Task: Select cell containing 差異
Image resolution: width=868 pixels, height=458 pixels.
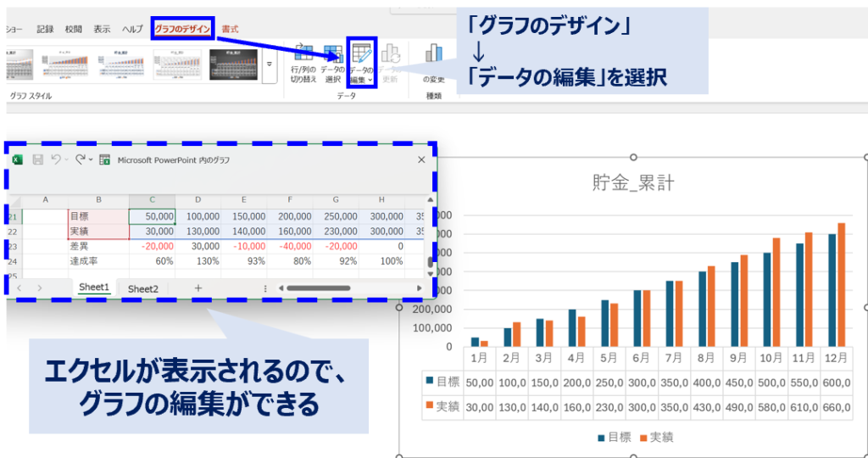Action: (x=98, y=247)
